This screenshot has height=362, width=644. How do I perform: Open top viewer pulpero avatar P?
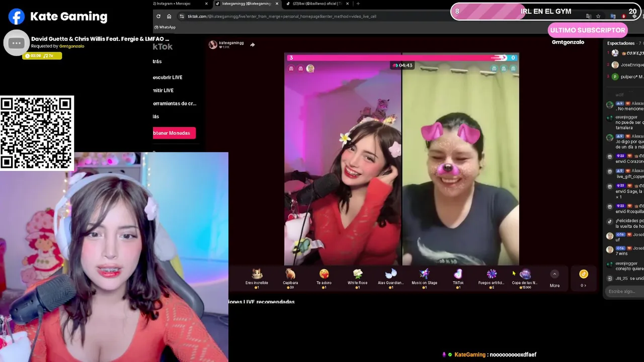[x=615, y=77]
